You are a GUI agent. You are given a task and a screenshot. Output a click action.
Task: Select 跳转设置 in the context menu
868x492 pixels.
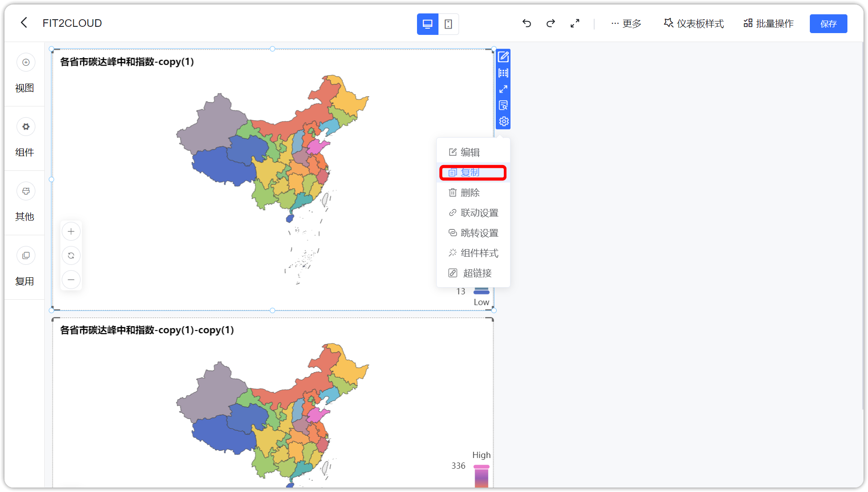pyautogui.click(x=473, y=233)
